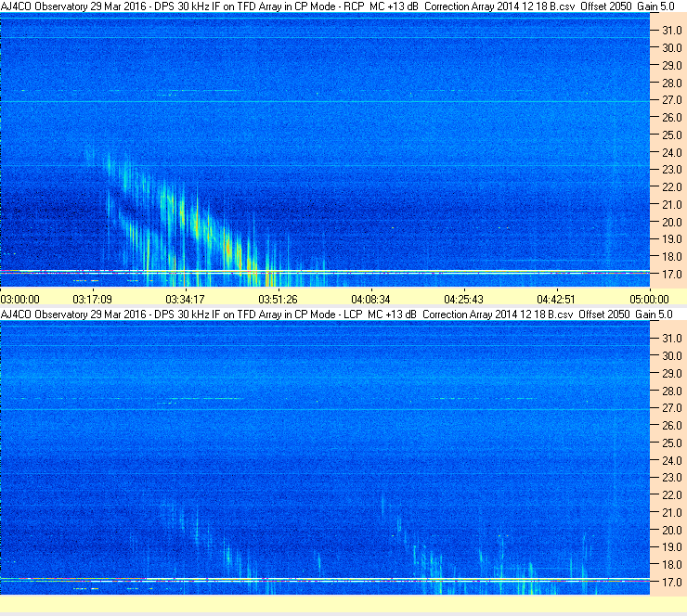Click the 30.0 frequency label in LCP panel

tap(671, 356)
